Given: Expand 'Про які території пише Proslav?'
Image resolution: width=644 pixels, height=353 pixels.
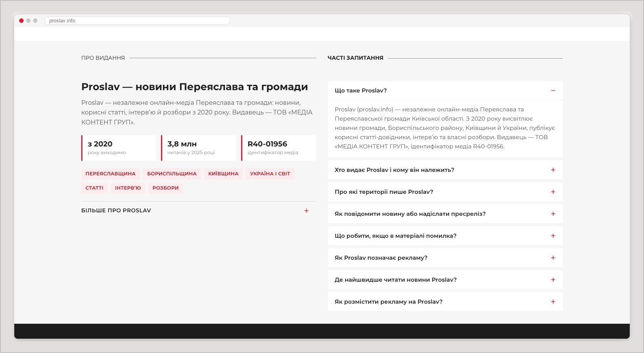Looking at the screenshot, I should (x=445, y=192).
